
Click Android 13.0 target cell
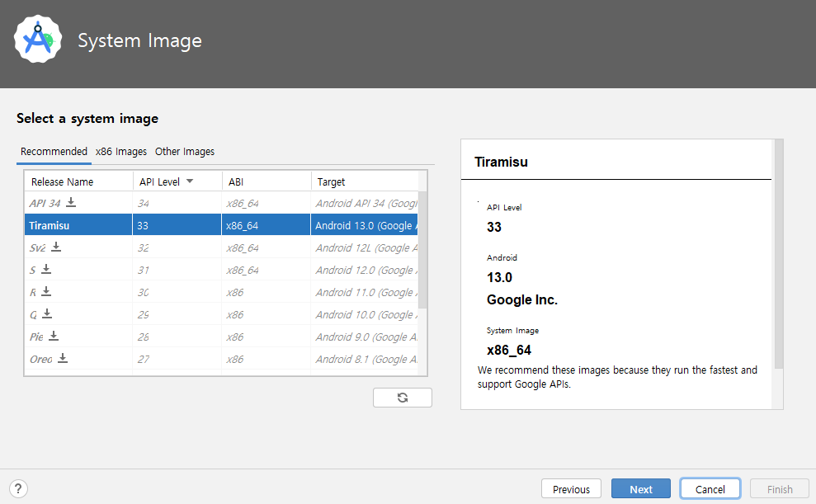click(x=365, y=225)
